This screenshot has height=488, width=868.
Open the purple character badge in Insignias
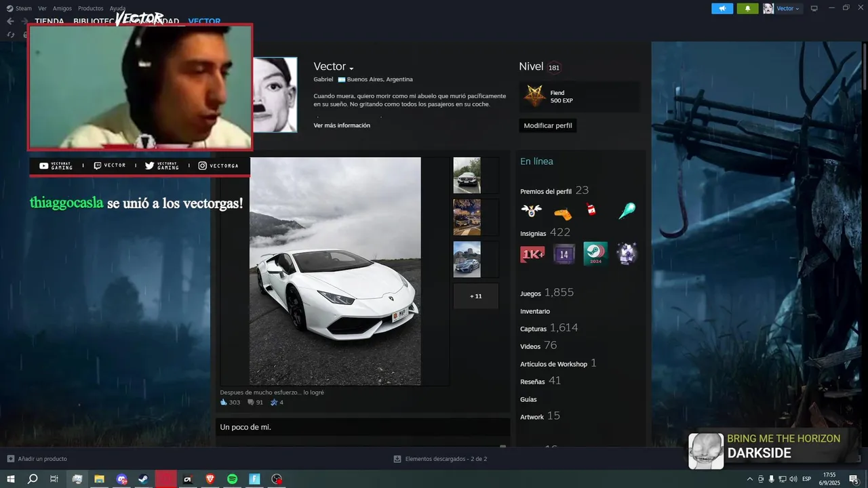pyautogui.click(x=627, y=253)
